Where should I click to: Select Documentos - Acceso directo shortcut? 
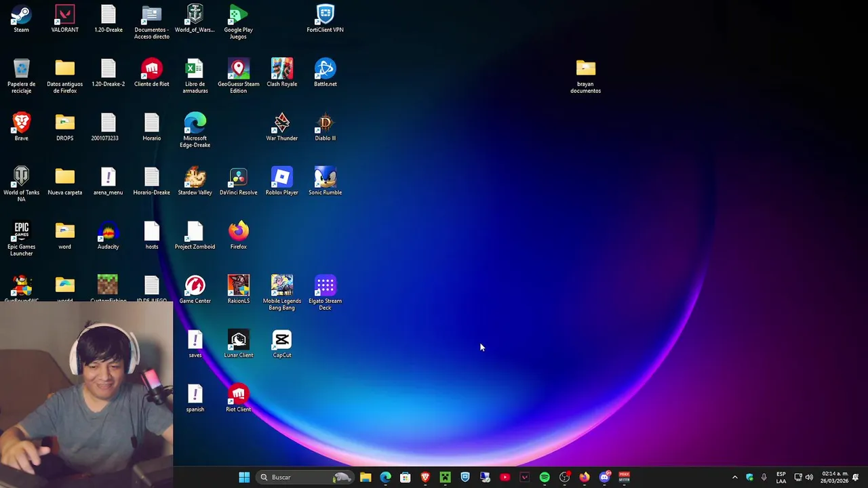(152, 22)
